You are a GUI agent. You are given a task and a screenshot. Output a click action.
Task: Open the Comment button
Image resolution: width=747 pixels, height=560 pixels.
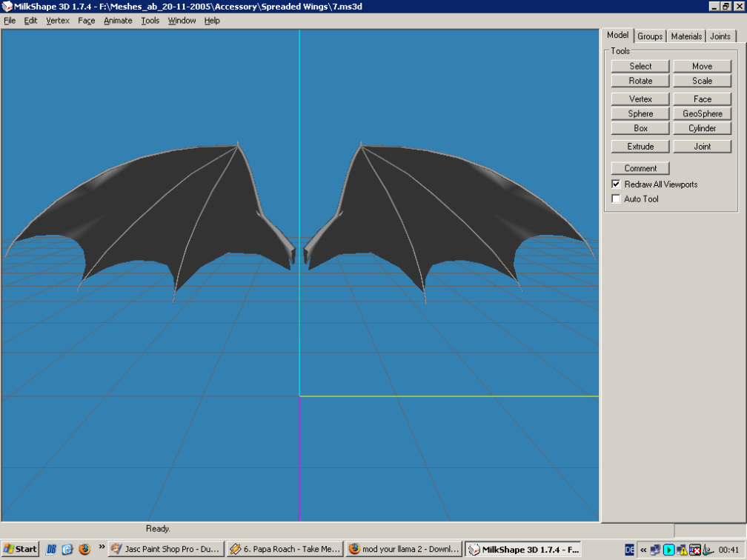(x=640, y=169)
